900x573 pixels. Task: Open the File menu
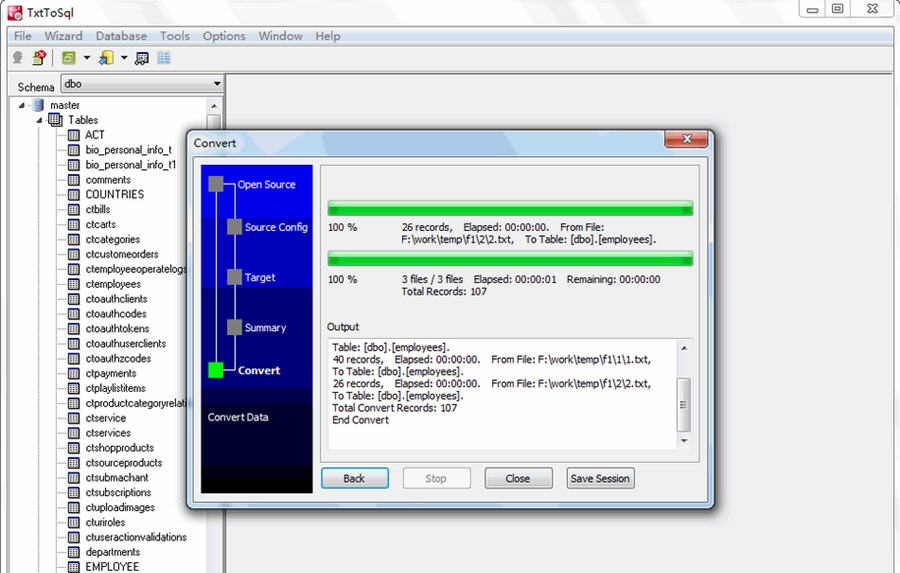coord(22,36)
